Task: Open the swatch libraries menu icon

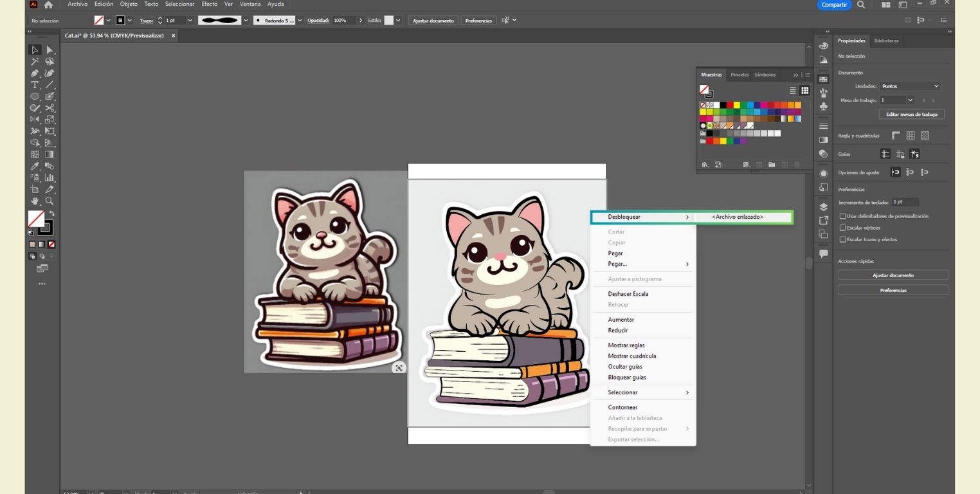Action: coord(705,165)
